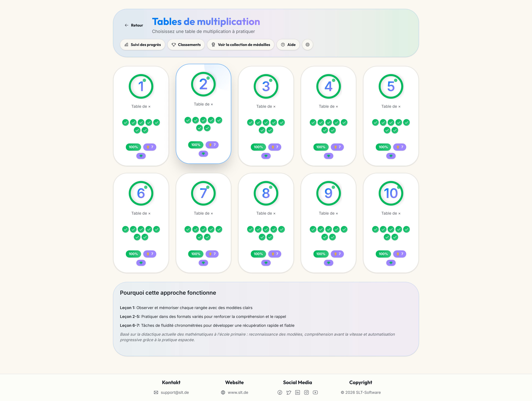Open the Twitter social media icon
Screen dimensions: 532x401
click(289, 393)
